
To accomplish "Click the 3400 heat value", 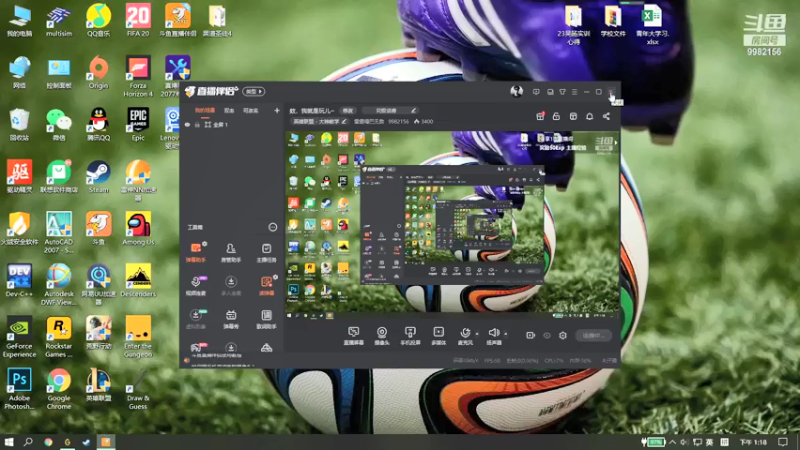I will click(424, 121).
